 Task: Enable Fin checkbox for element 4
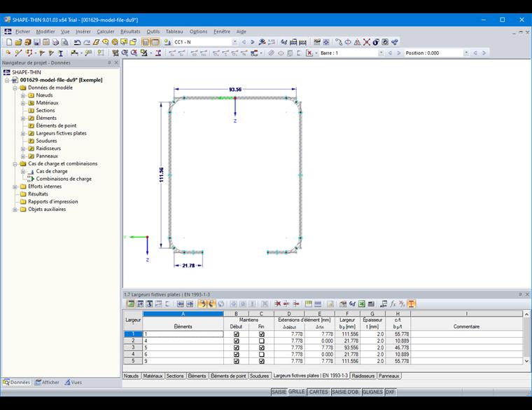[x=261, y=341]
